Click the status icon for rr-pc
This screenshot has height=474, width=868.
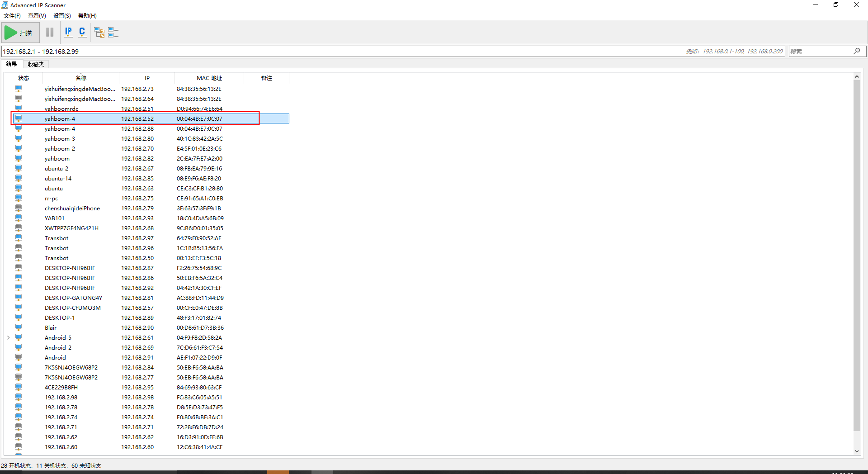tap(19, 198)
